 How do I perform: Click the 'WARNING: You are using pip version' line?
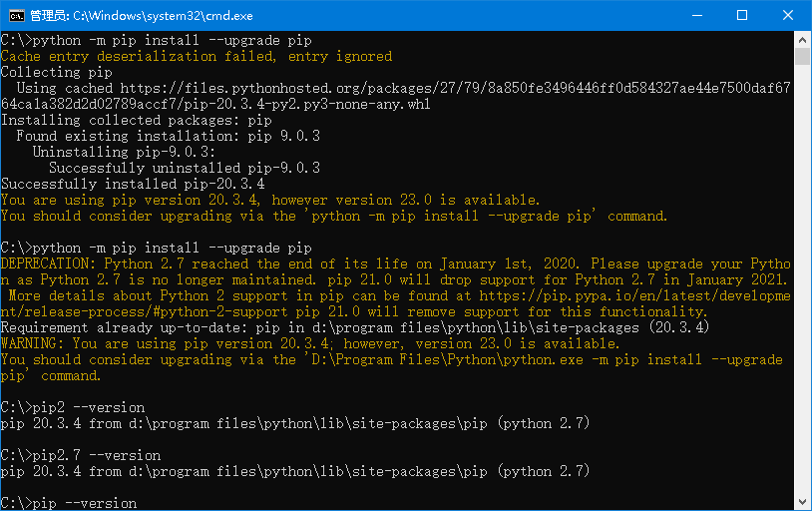click(310, 343)
